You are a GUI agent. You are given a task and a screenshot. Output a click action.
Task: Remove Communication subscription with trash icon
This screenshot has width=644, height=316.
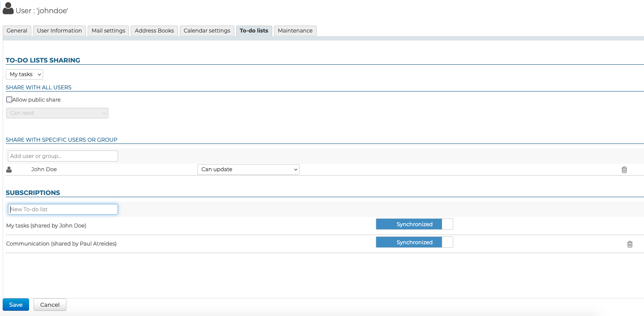(x=629, y=244)
